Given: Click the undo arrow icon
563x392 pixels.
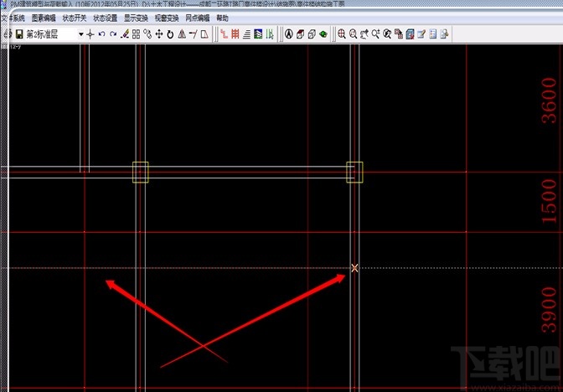Looking at the screenshot, I should (101, 34).
